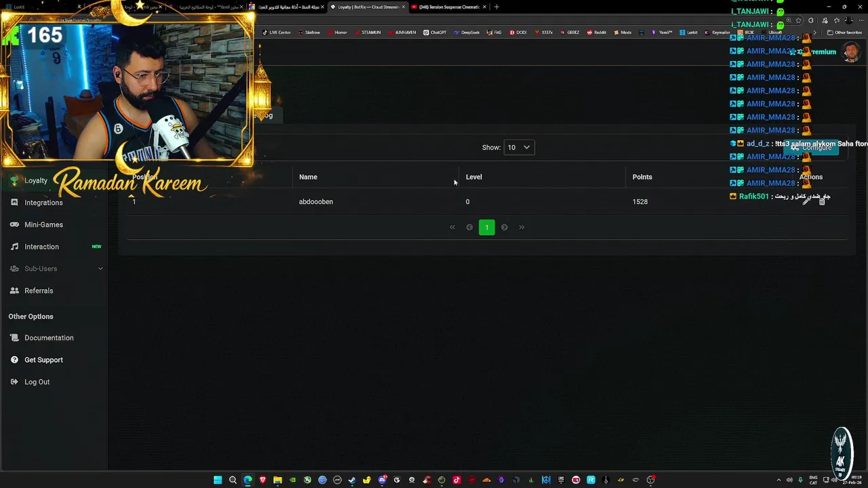
Task: Open the Mods bookmark
Action: click(623, 33)
